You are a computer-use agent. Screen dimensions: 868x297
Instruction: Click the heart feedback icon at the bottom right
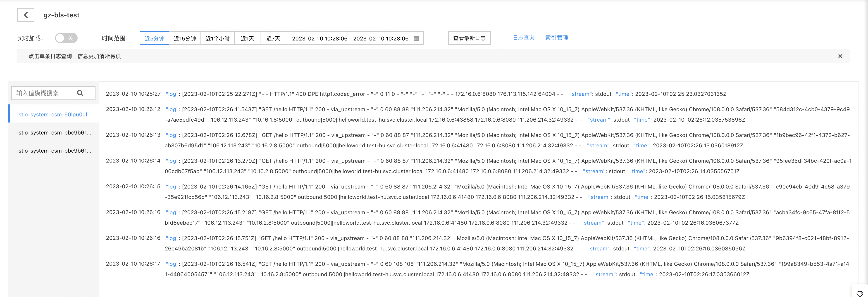[860, 294]
